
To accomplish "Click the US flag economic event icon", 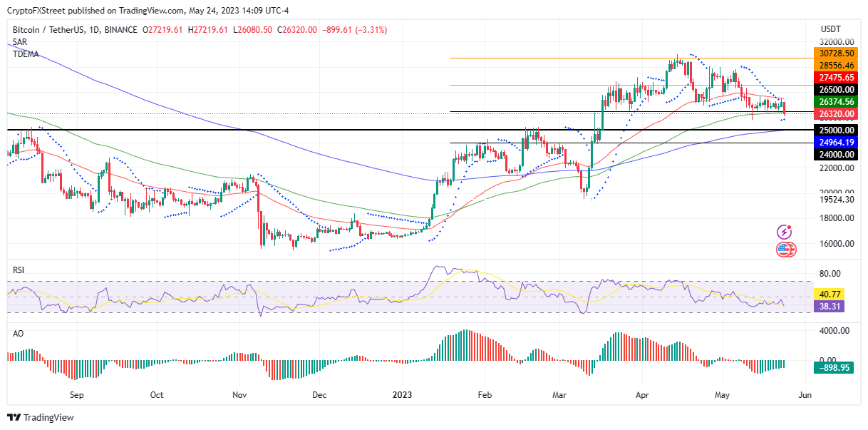I will click(x=785, y=250).
